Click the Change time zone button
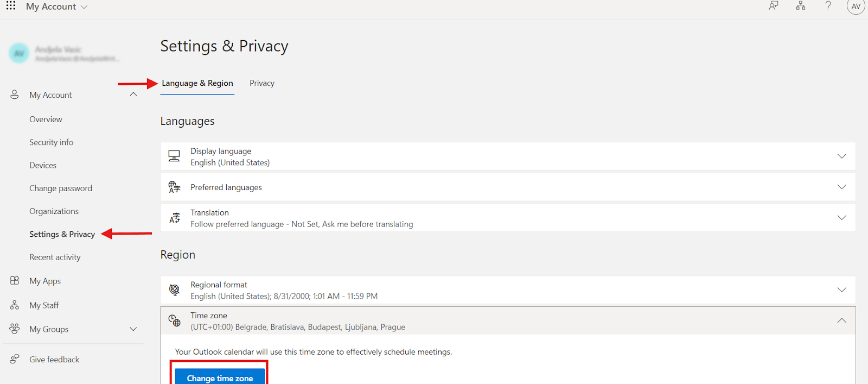Viewport: 868px width, 384px height. pyautogui.click(x=220, y=377)
